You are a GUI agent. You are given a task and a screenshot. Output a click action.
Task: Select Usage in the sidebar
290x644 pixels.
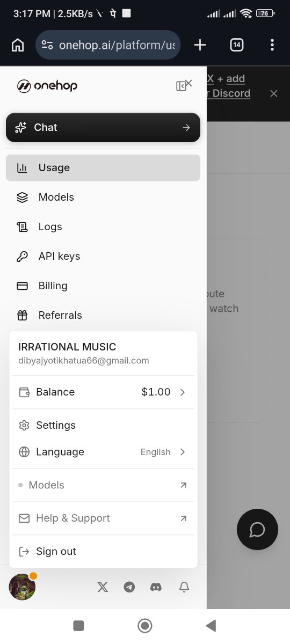103,167
